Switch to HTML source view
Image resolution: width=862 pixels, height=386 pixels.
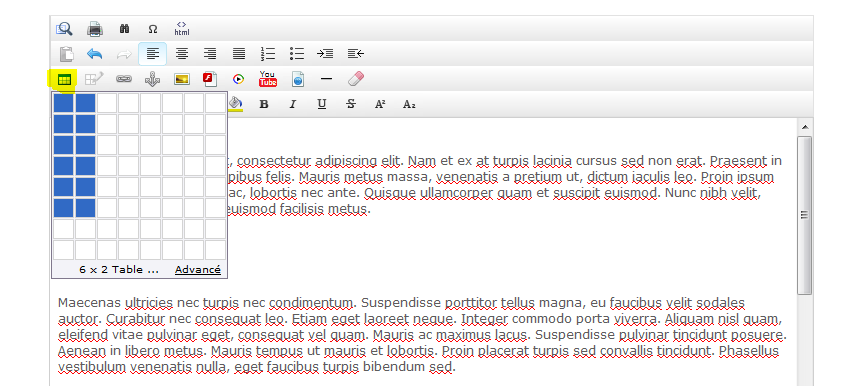click(181, 29)
